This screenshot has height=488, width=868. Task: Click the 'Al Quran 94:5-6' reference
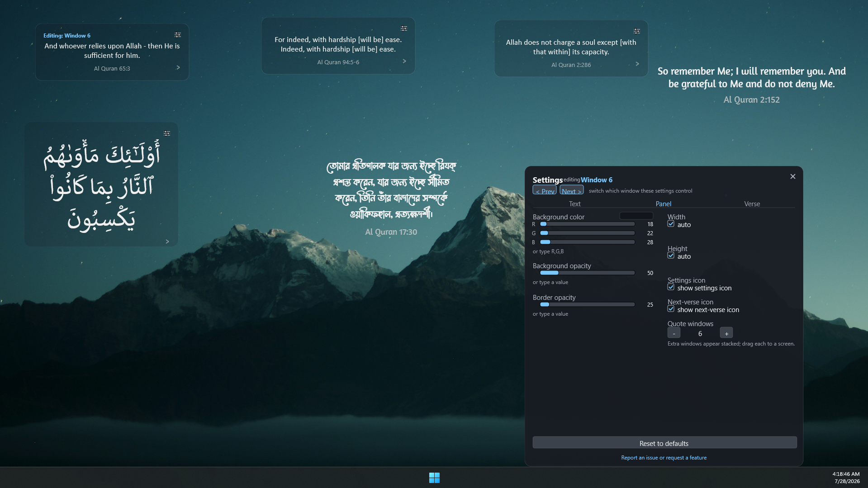(x=338, y=62)
